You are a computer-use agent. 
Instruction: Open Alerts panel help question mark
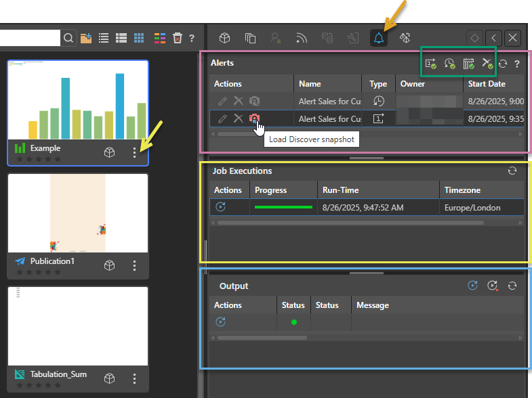(517, 64)
